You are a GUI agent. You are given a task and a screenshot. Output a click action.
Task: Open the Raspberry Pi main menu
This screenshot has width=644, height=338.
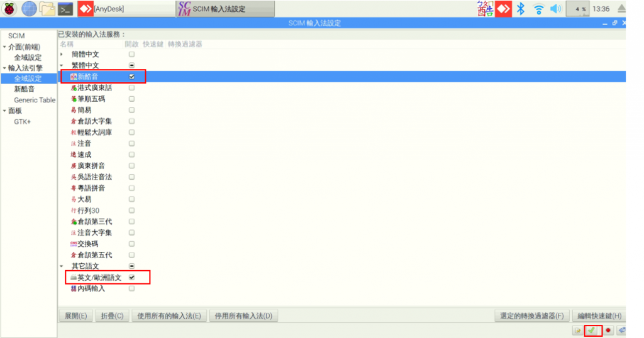click(9, 9)
